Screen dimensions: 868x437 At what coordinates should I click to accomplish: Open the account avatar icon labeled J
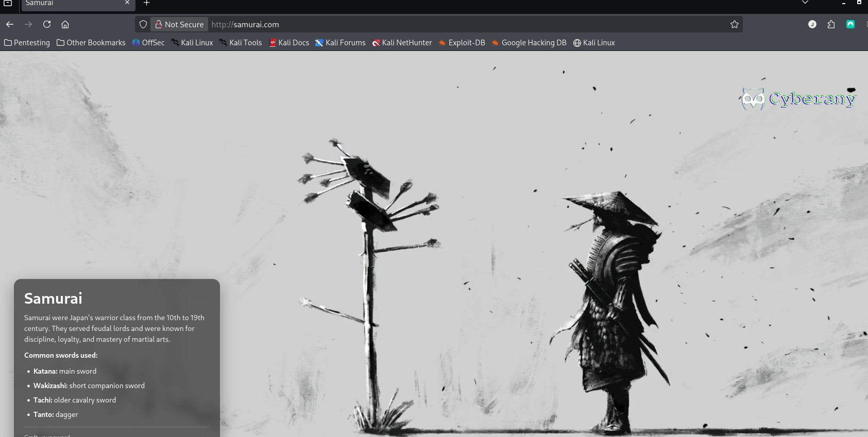(x=812, y=24)
